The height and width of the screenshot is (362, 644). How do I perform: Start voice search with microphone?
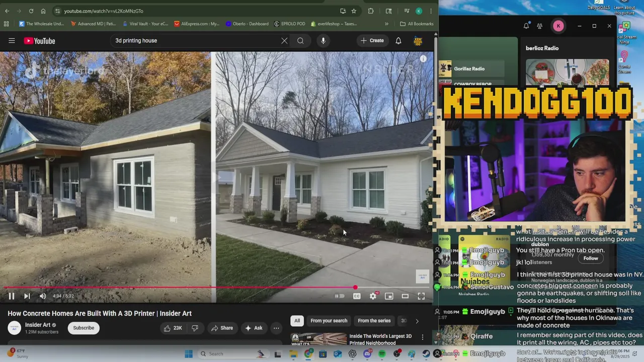[323, 41]
